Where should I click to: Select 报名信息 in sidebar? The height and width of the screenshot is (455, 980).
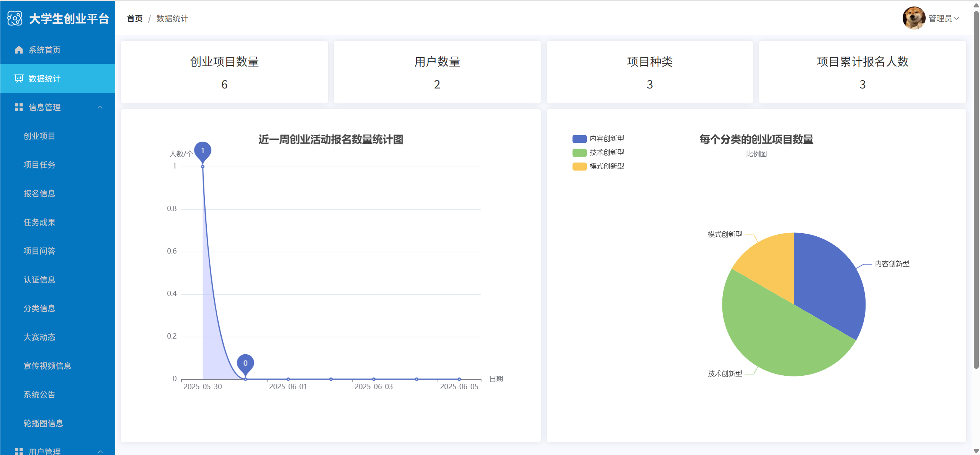(x=39, y=193)
